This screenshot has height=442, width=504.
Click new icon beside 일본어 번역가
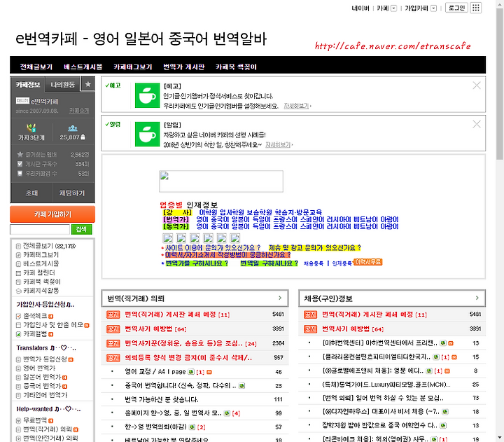[x=64, y=378]
